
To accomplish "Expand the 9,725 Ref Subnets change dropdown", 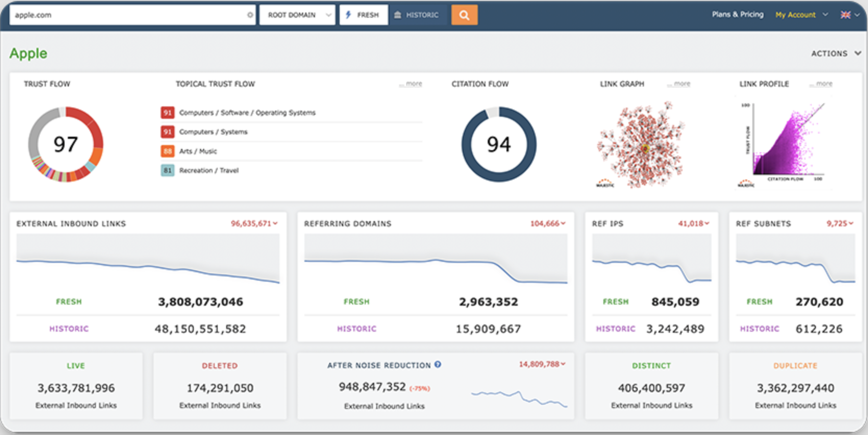I will 840,223.
